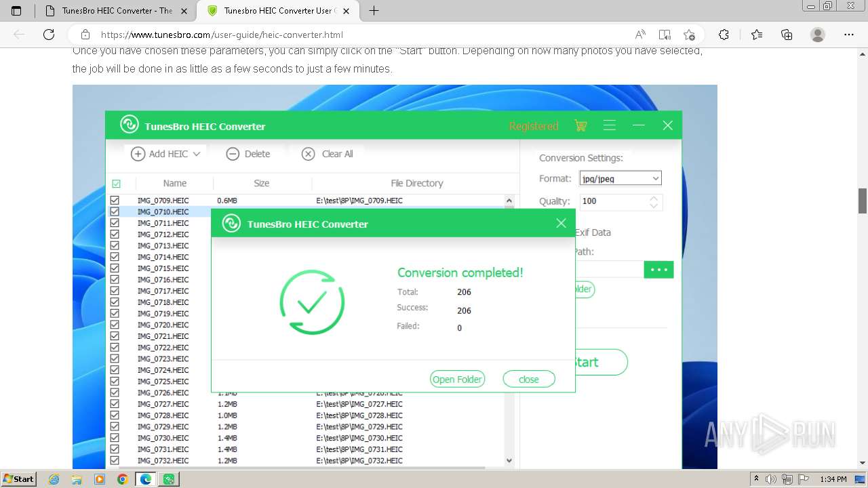The height and width of the screenshot is (488, 868).
Task: Toggle checkbox for IMG_0712.HEIC
Action: (115, 234)
